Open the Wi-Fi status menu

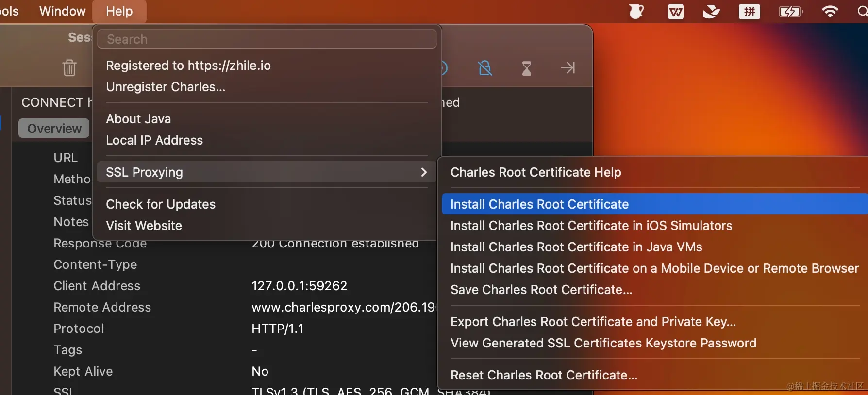point(830,12)
